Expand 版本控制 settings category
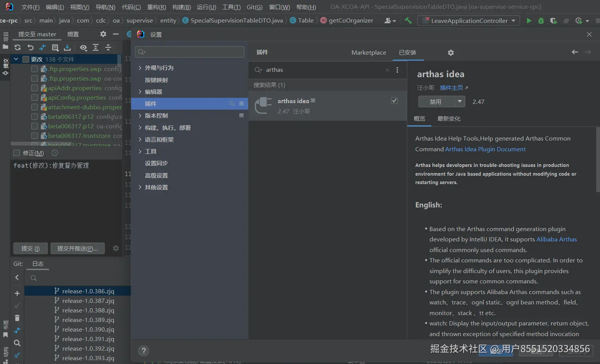This screenshot has height=364, width=600. coord(140,115)
